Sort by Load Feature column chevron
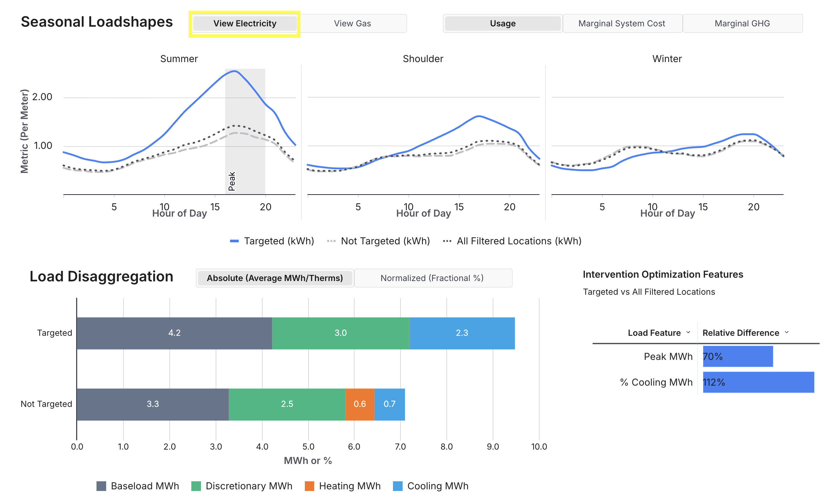The height and width of the screenshot is (504, 840). (x=688, y=332)
